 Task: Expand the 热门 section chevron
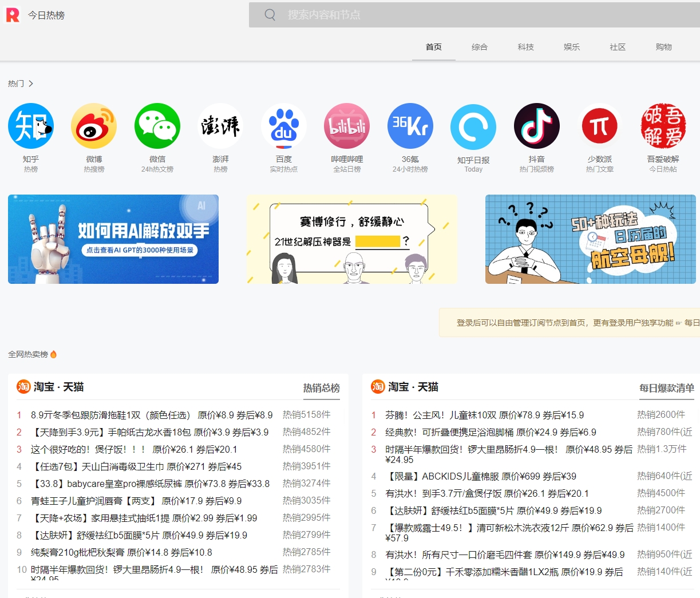[31, 84]
